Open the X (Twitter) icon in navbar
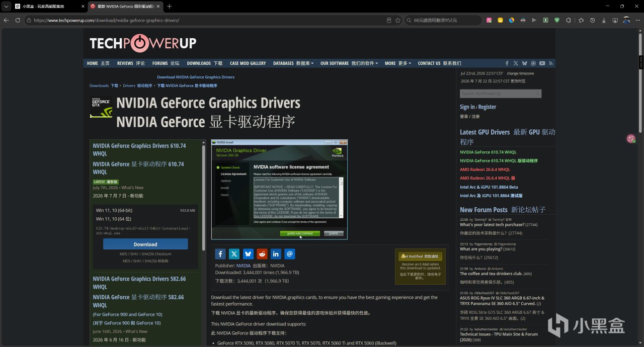The height and width of the screenshot is (347, 644). (x=516, y=63)
